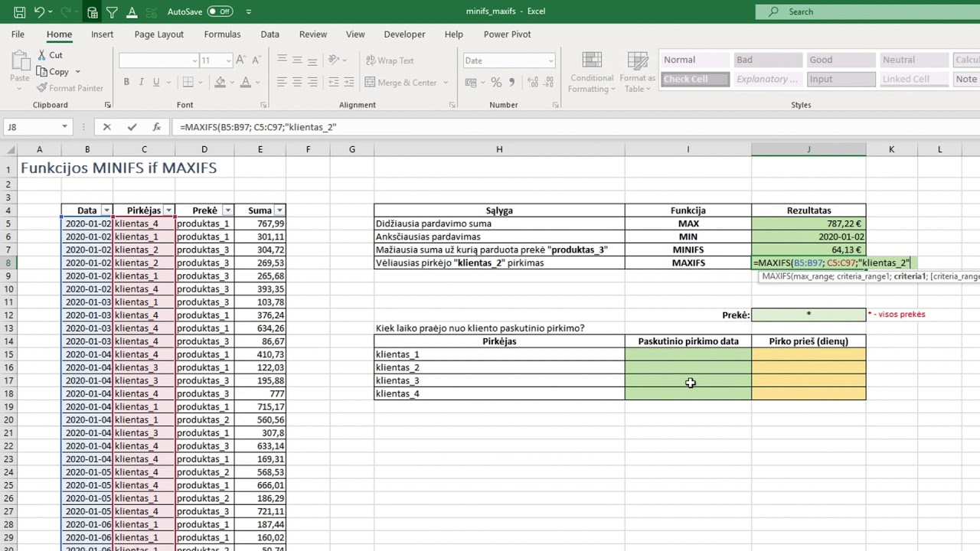
Task: Toggle Merge & Center
Action: (401, 83)
